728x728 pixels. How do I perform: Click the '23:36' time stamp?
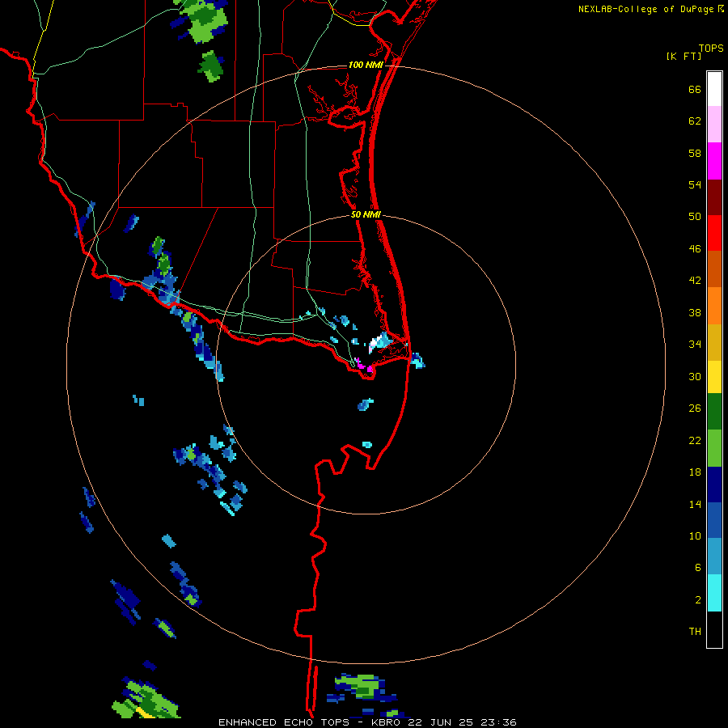[497, 722]
